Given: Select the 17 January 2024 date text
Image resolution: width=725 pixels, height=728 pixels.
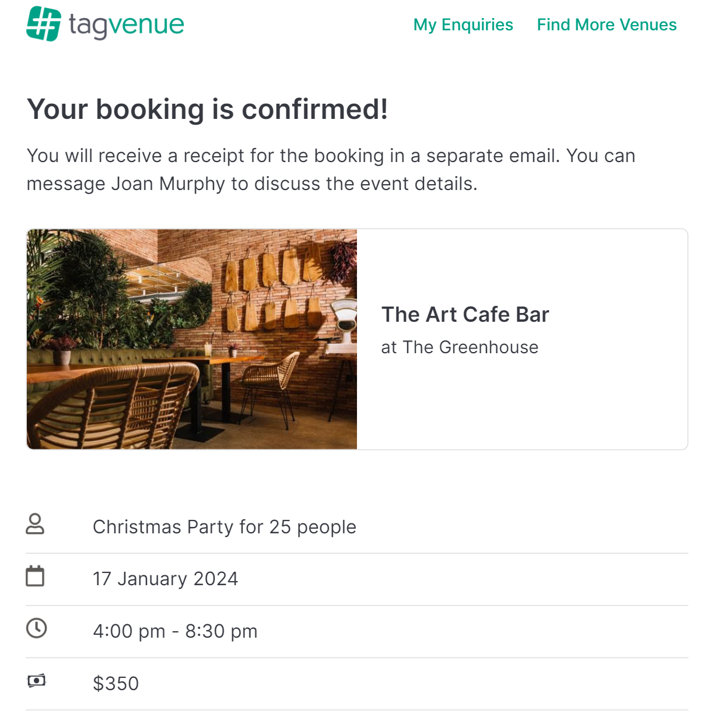Looking at the screenshot, I should tap(166, 579).
